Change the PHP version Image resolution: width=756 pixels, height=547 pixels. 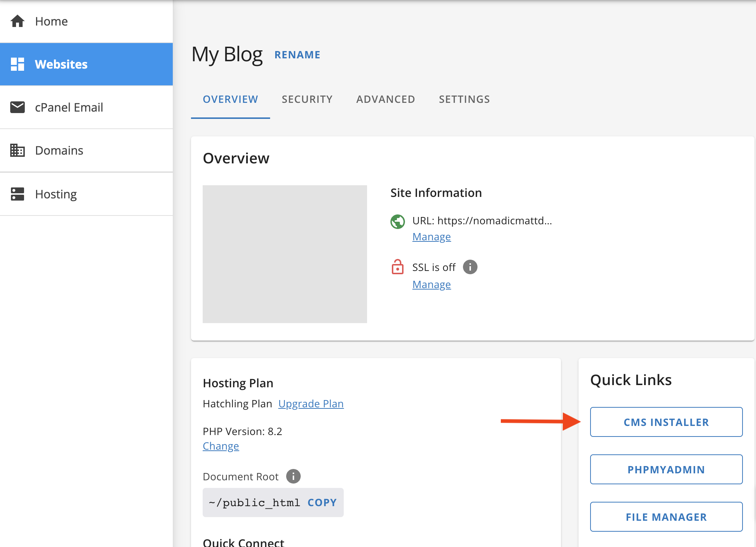[x=221, y=446]
